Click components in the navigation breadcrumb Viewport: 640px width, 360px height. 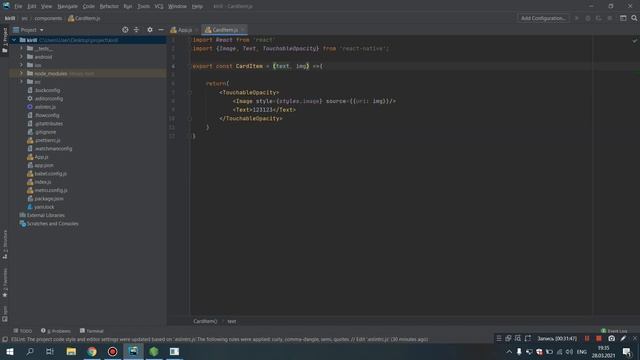point(48,18)
